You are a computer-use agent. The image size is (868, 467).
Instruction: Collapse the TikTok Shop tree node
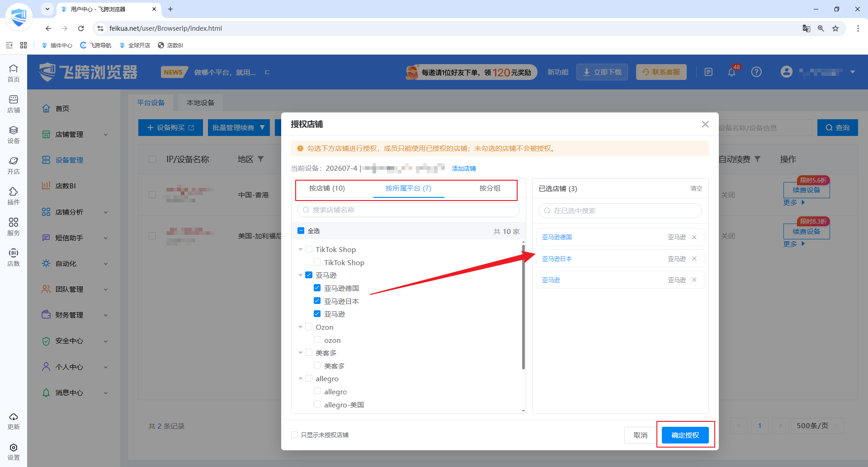[x=301, y=249]
